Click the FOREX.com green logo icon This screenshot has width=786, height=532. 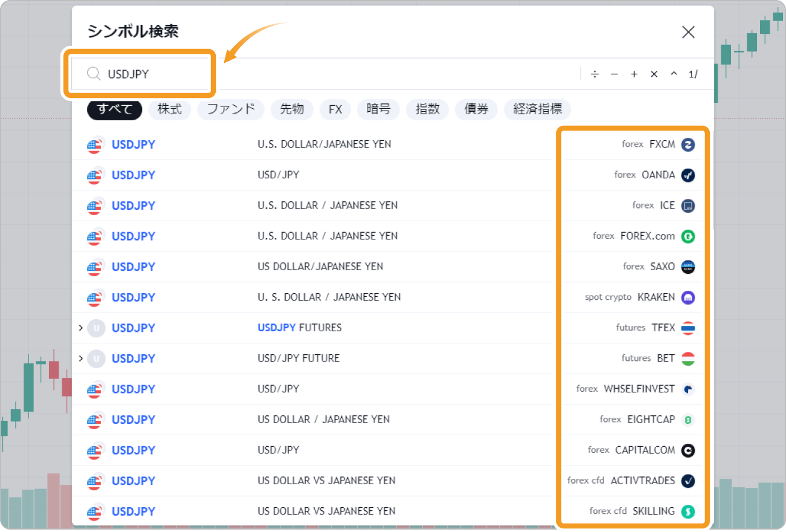(687, 236)
